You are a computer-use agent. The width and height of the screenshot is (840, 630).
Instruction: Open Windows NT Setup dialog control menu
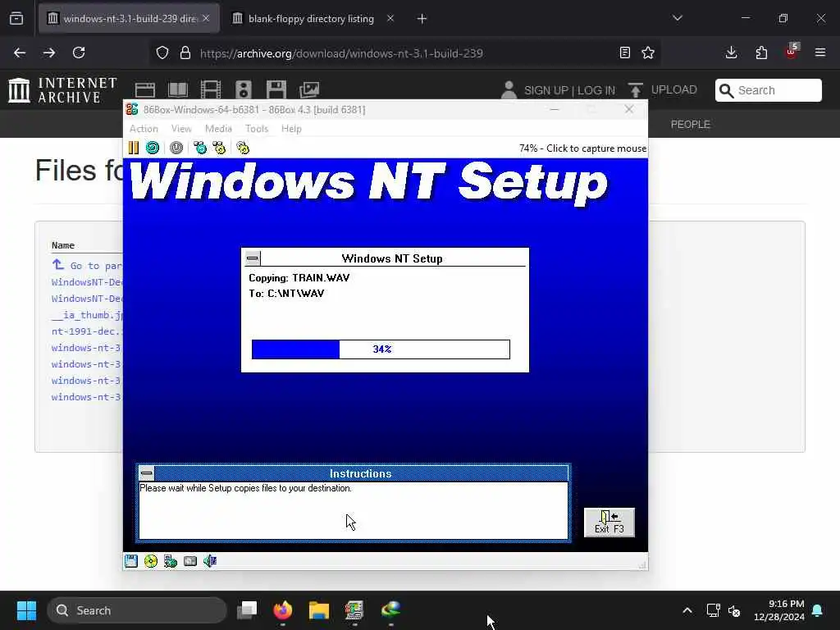coord(253,258)
